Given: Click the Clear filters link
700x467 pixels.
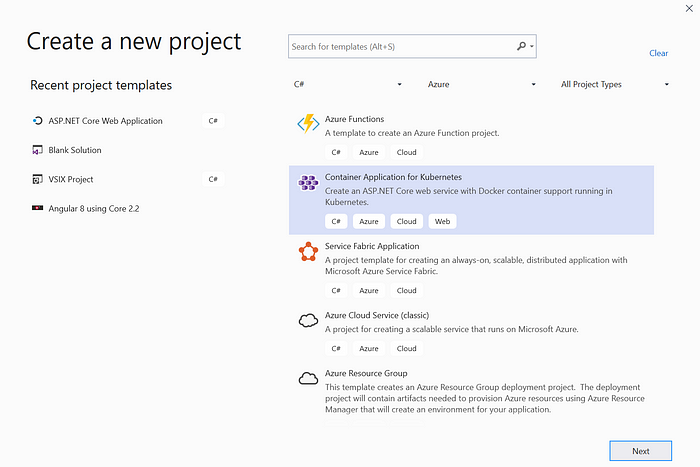Looking at the screenshot, I should [658, 53].
